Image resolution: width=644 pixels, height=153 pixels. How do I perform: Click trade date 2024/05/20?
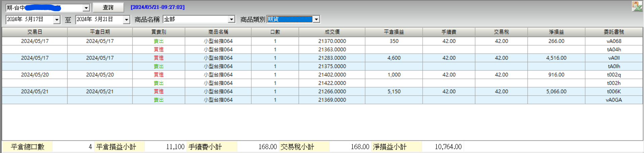tap(35, 74)
